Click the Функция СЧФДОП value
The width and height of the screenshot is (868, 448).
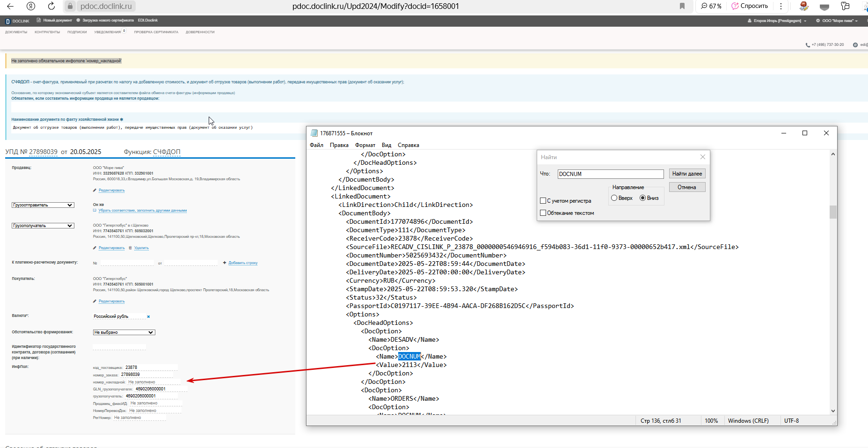[x=167, y=152]
